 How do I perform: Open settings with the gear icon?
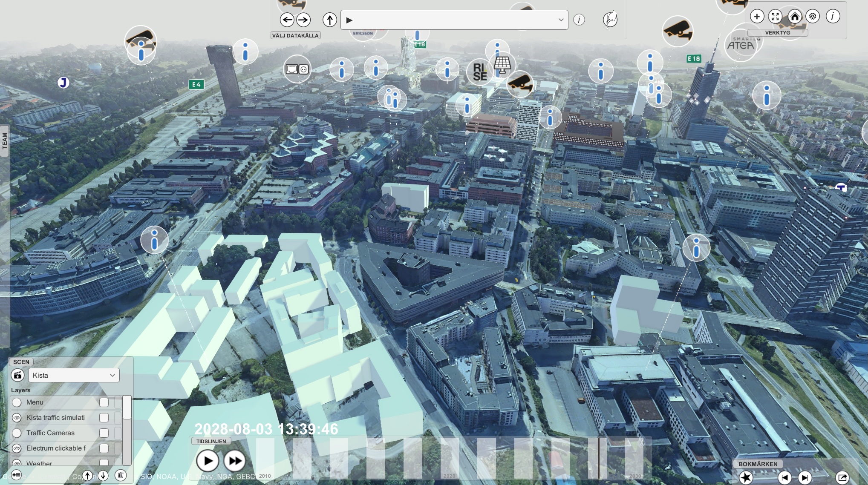(813, 17)
